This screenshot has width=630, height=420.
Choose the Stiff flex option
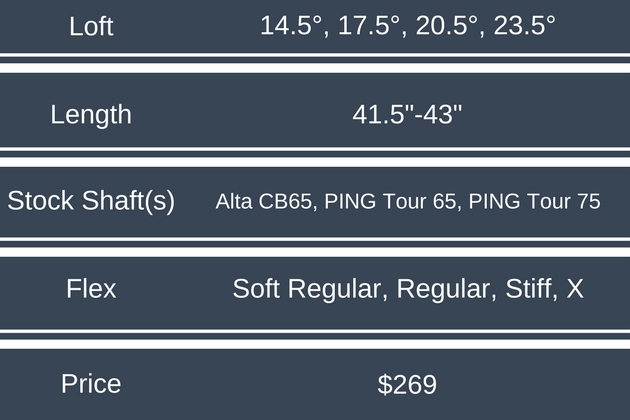526,289
